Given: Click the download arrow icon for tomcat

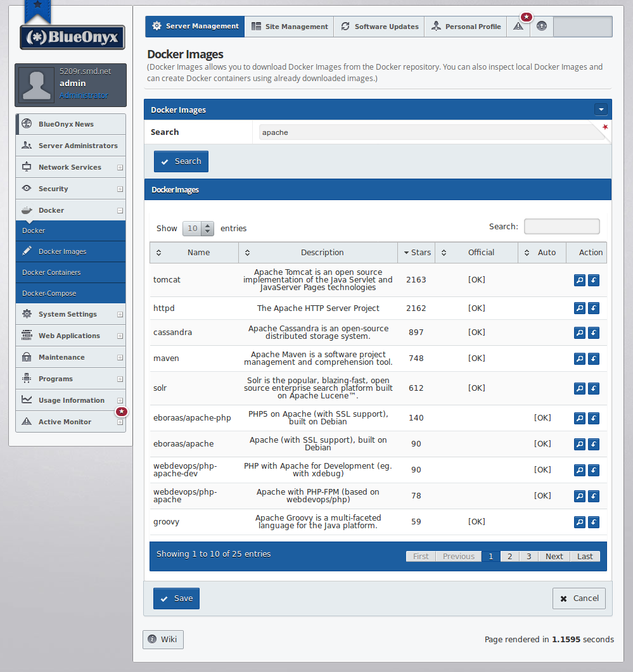Looking at the screenshot, I should pos(594,281).
